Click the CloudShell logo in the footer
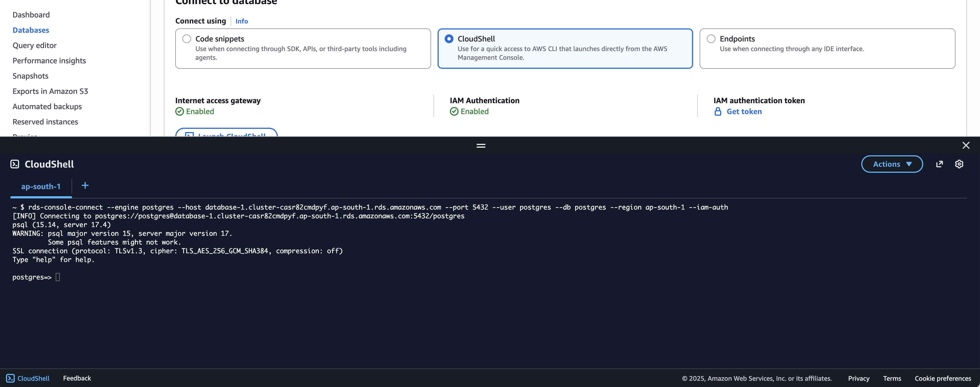The width and height of the screenshot is (980, 387). click(11, 378)
